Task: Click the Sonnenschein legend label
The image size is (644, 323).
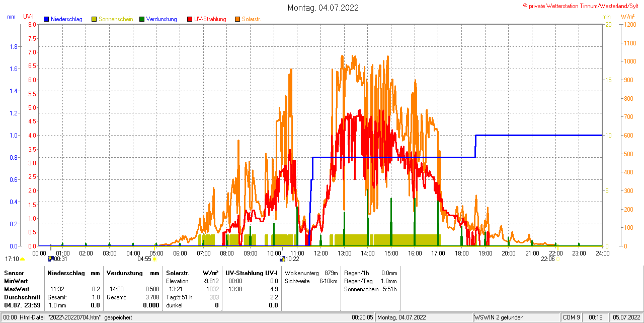Action: pyautogui.click(x=116, y=19)
